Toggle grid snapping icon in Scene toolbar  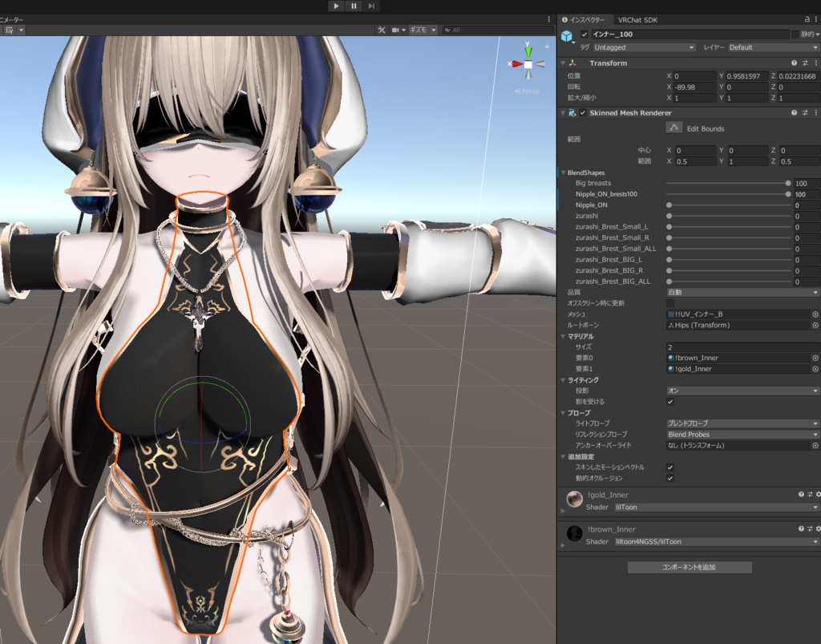click(x=10, y=30)
